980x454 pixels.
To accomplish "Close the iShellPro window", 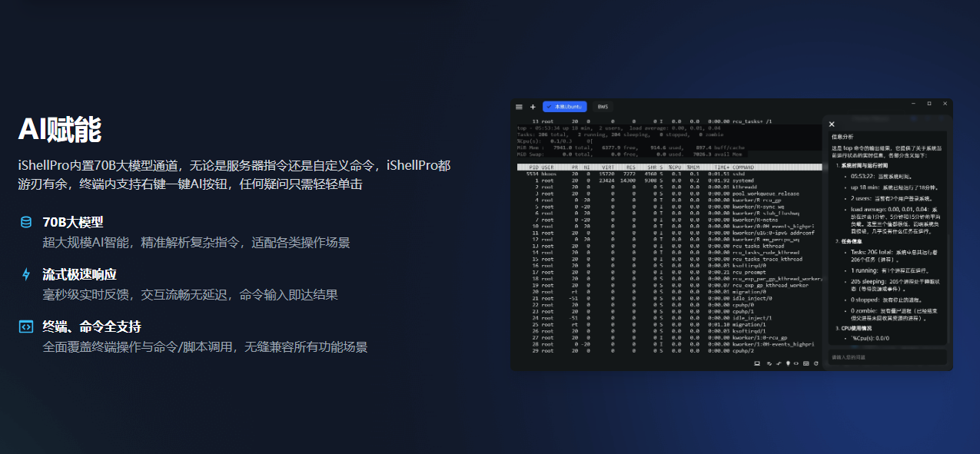I will pos(943,103).
